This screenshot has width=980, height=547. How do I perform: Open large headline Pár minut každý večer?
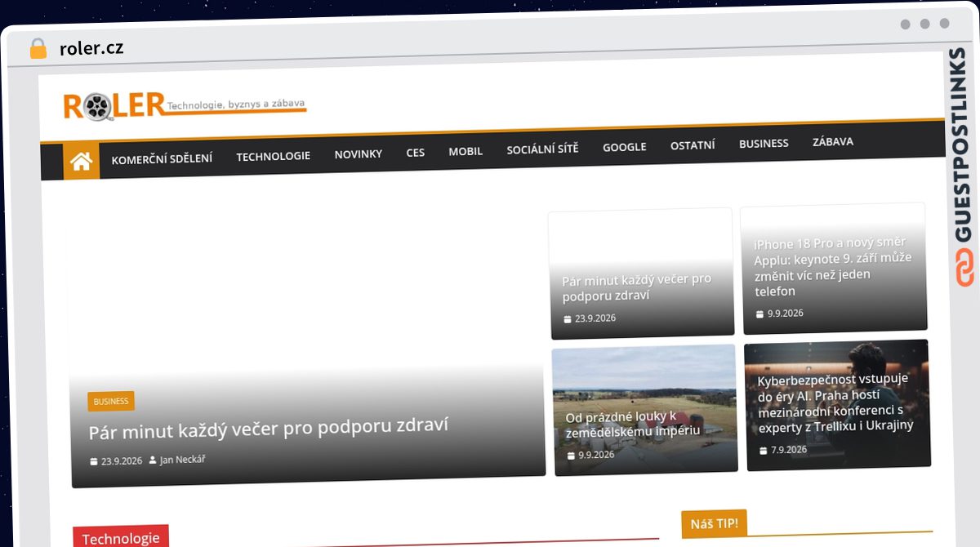click(269, 429)
